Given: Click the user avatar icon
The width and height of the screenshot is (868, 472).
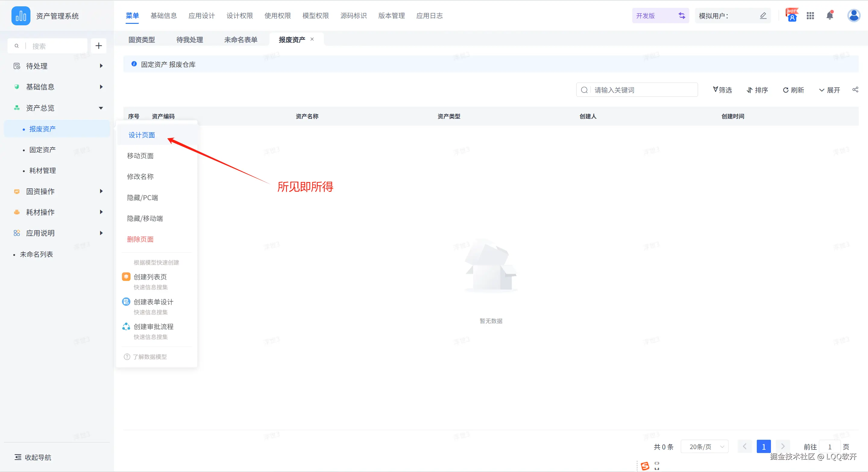Looking at the screenshot, I should pyautogui.click(x=854, y=15).
